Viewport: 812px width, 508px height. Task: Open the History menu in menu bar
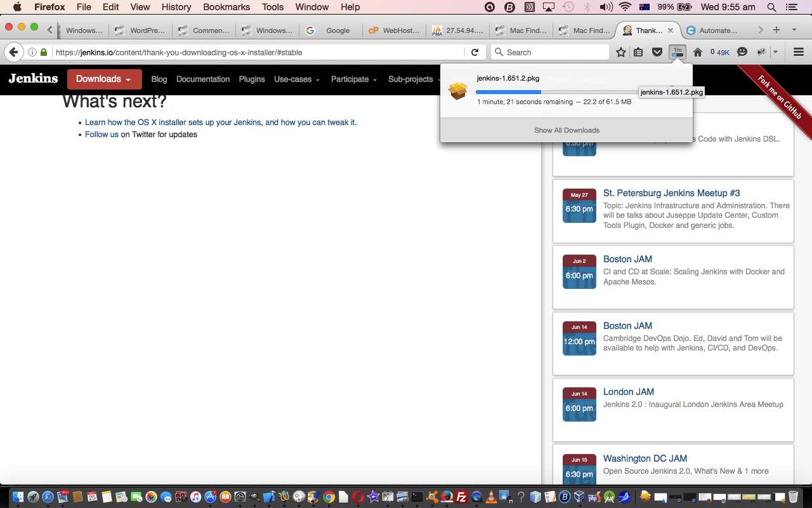click(x=176, y=7)
